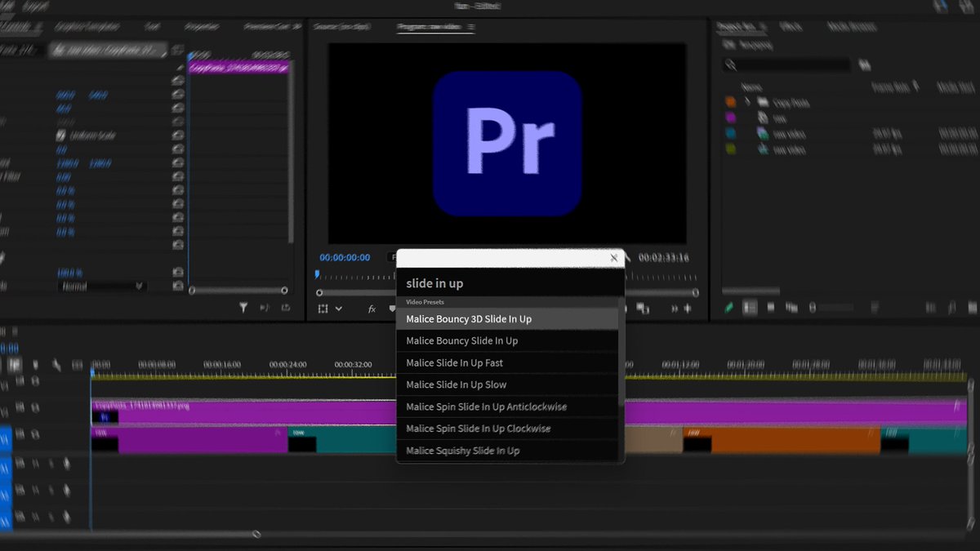
Task: Click the magnifying glass in the Project panel search
Action: pos(729,64)
